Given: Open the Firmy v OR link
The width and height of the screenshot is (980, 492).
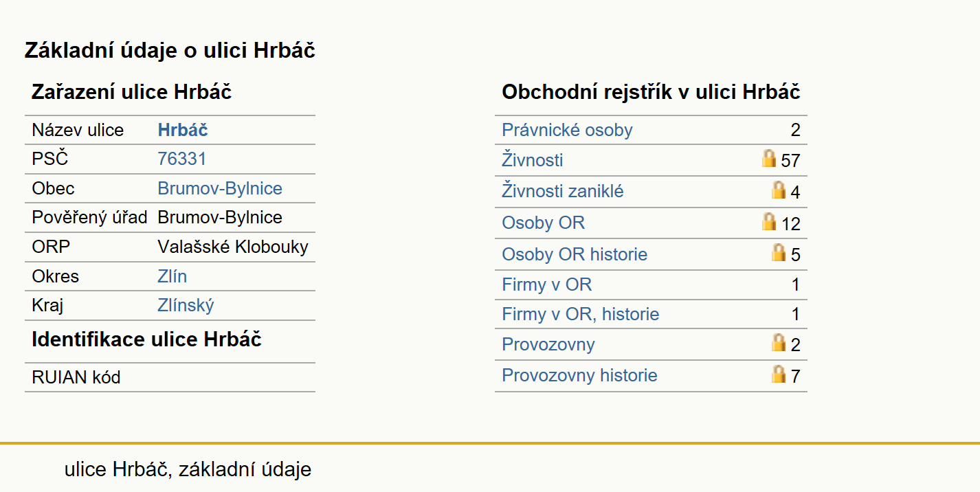Looking at the screenshot, I should (x=546, y=284).
